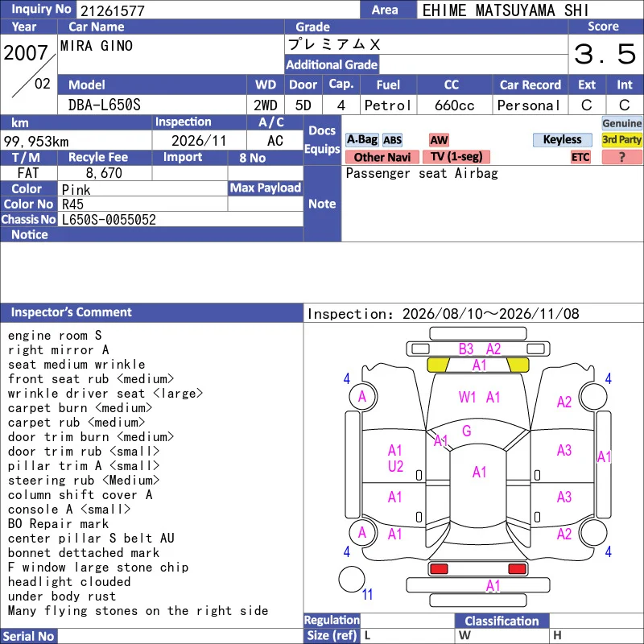The width and height of the screenshot is (644, 644).
Task: Click the Score value 3.5
Action: pyautogui.click(x=605, y=54)
